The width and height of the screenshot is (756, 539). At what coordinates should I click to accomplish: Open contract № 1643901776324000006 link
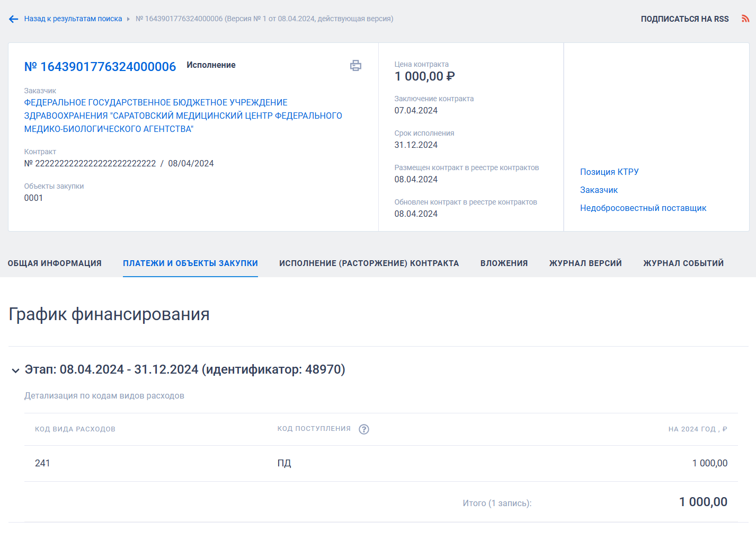click(x=100, y=67)
